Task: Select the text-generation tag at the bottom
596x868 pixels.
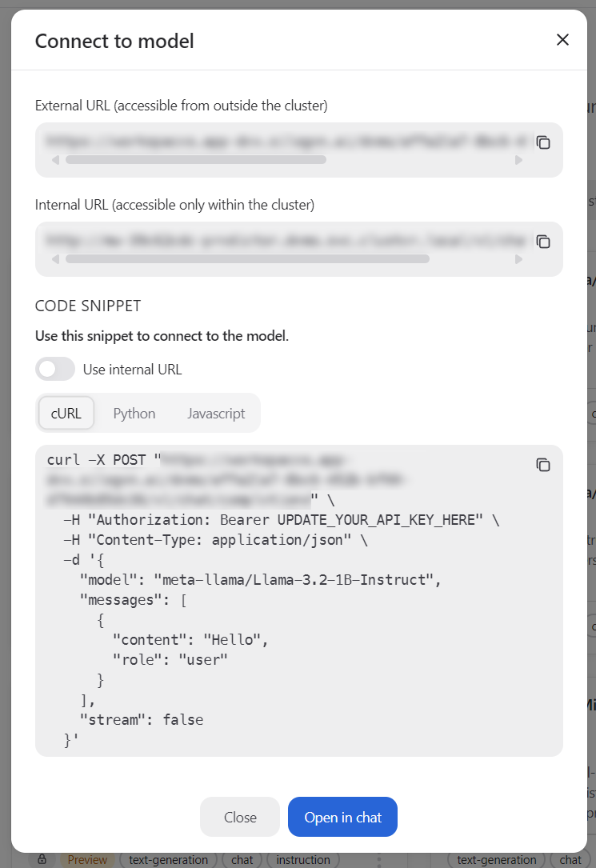Action: pyautogui.click(x=168, y=859)
